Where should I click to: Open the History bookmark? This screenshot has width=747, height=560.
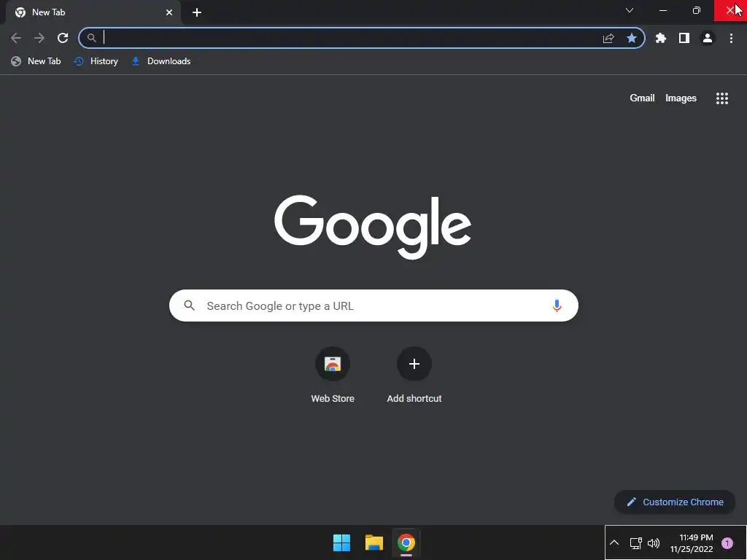pos(96,61)
